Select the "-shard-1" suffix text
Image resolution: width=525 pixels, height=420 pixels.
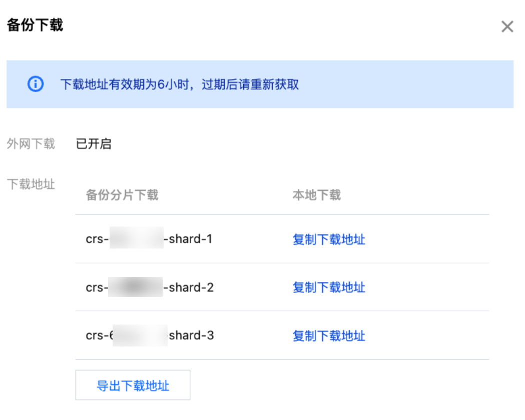click(189, 239)
